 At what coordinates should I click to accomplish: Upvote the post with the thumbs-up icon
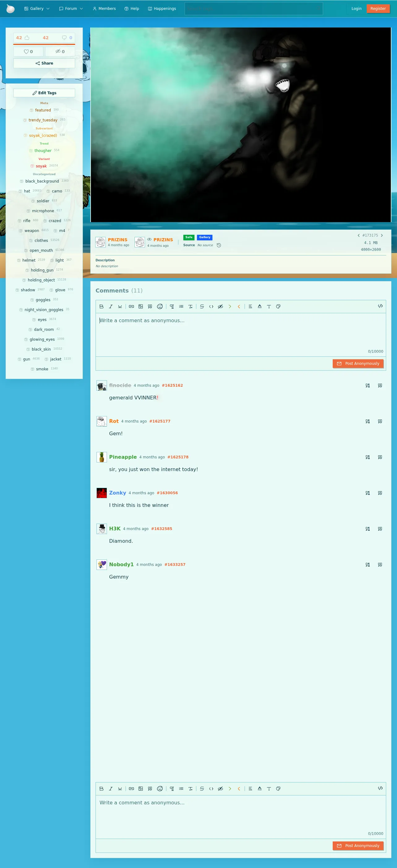tap(27, 38)
